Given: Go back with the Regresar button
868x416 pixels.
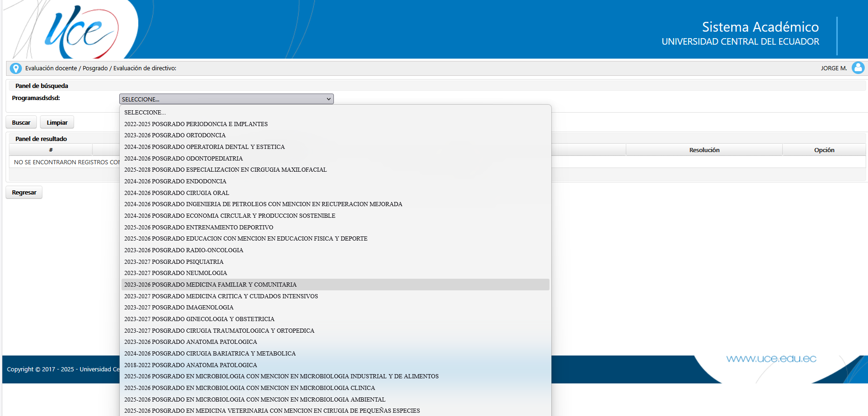Looking at the screenshot, I should point(24,193).
